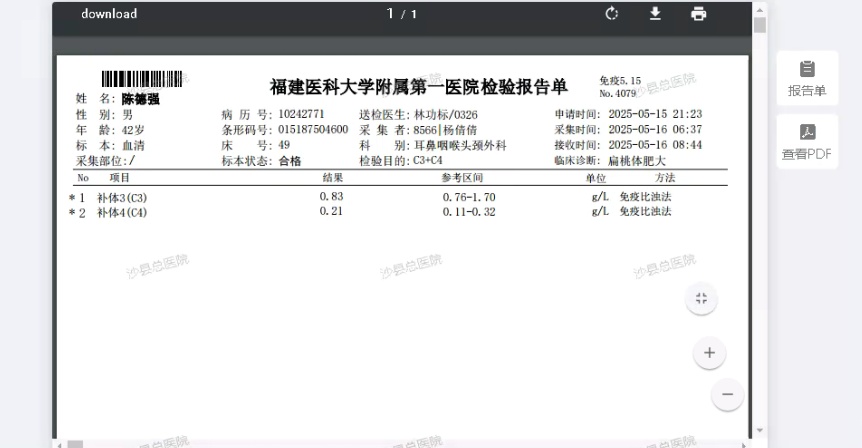
Task: Fit the page to the window
Action: pyautogui.click(x=701, y=298)
